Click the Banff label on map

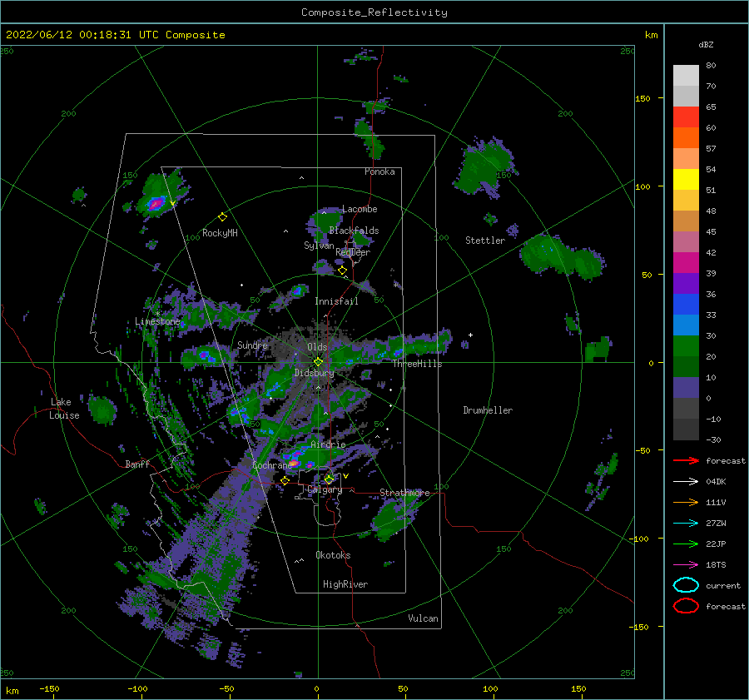137,464
